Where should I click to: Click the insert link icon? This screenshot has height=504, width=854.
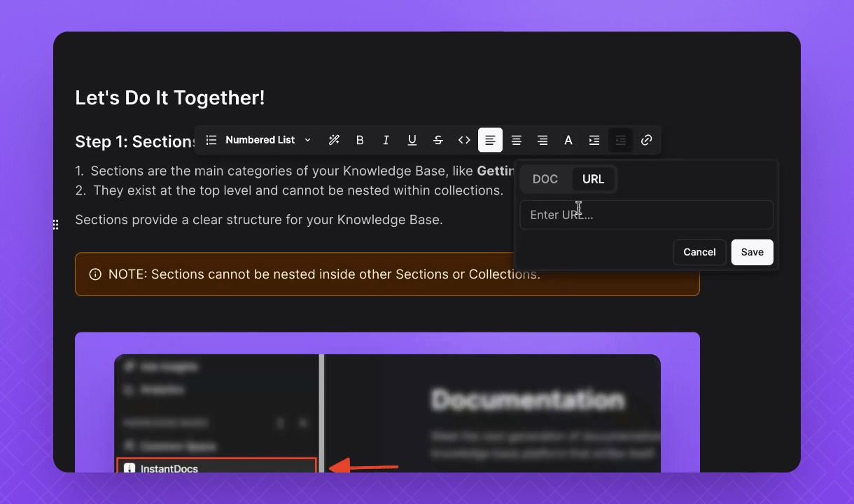[x=647, y=140]
